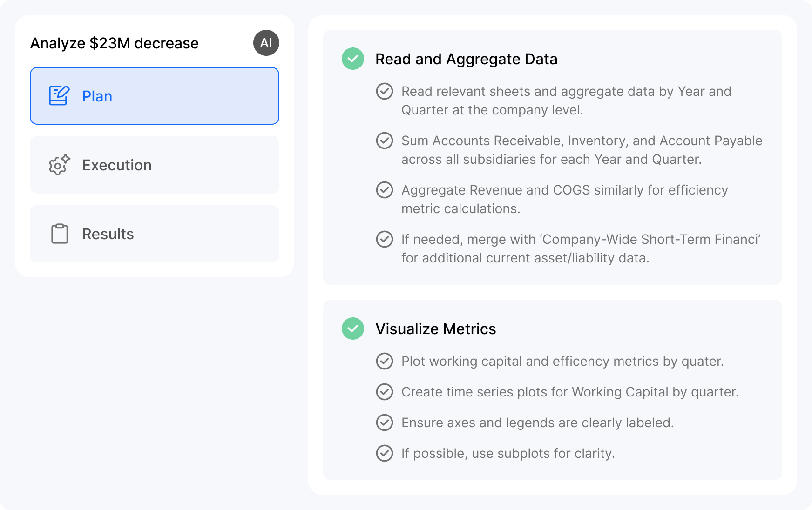This screenshot has width=812, height=510.
Task: Toggle check for 'Create time series plots' step
Action: [x=385, y=392]
